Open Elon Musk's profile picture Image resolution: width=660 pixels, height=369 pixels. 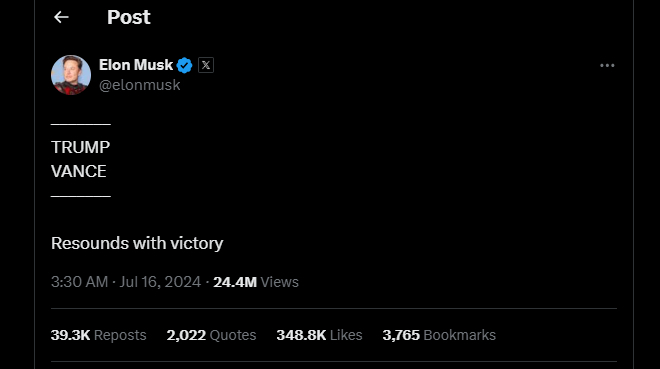coord(71,75)
